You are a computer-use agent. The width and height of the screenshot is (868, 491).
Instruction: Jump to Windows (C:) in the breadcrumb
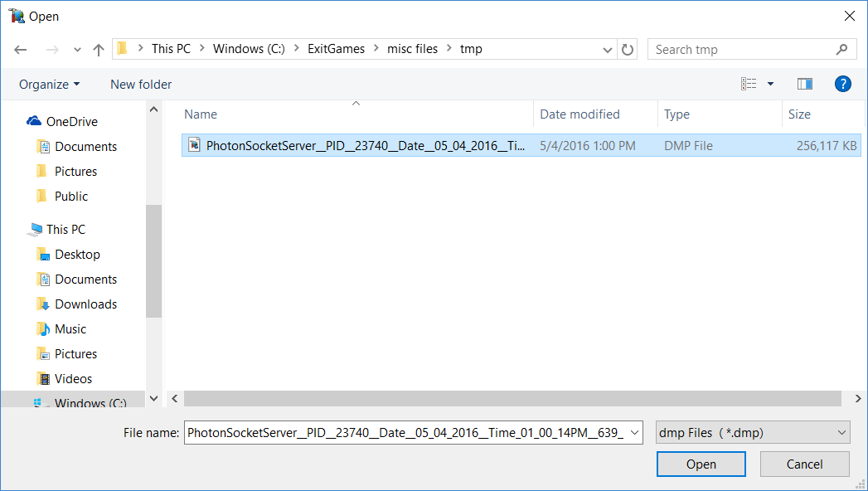click(x=248, y=49)
